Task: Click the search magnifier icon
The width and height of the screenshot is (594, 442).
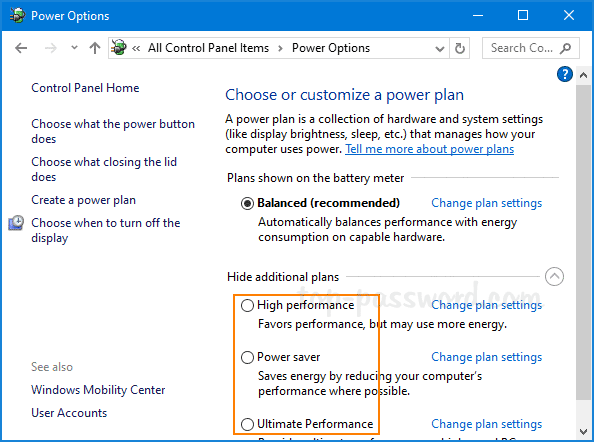Action: click(x=566, y=48)
